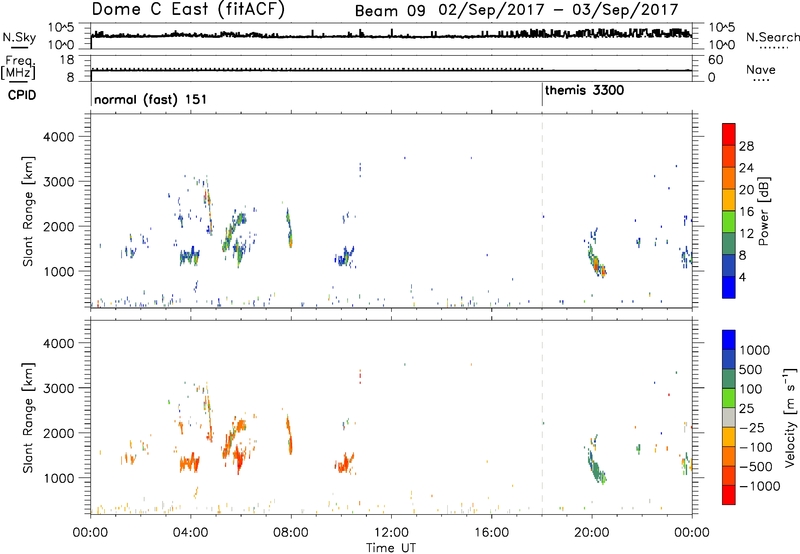800x554 pixels.
Task: Click the "Nave" legend label
Action: tap(761, 69)
